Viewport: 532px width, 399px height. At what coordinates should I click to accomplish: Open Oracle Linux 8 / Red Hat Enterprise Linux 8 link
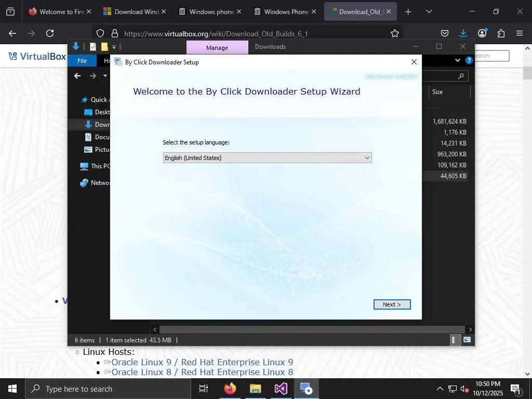click(202, 372)
